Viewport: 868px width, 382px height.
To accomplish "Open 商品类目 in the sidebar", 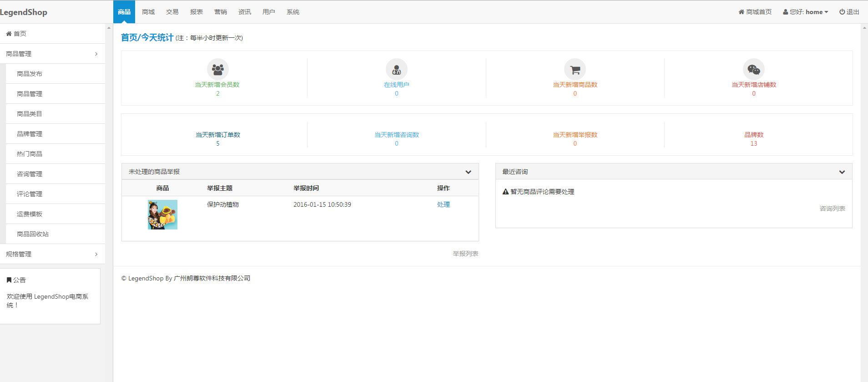I will 56,114.
